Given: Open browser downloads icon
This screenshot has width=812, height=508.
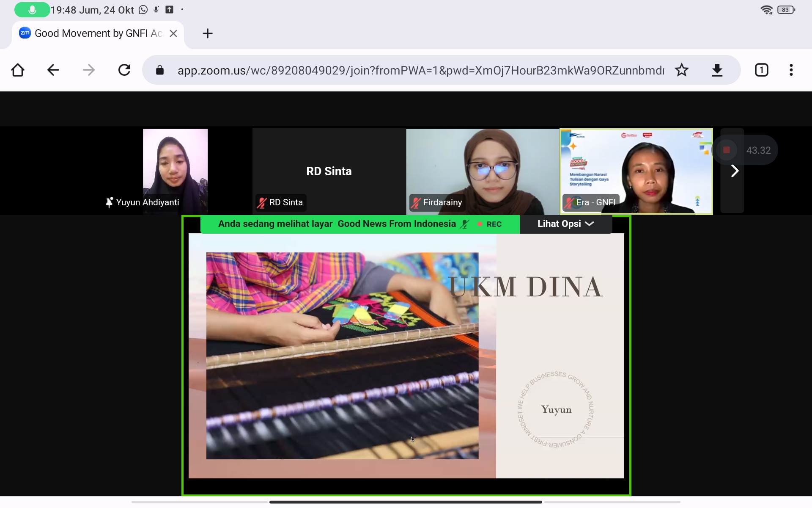Looking at the screenshot, I should point(717,70).
